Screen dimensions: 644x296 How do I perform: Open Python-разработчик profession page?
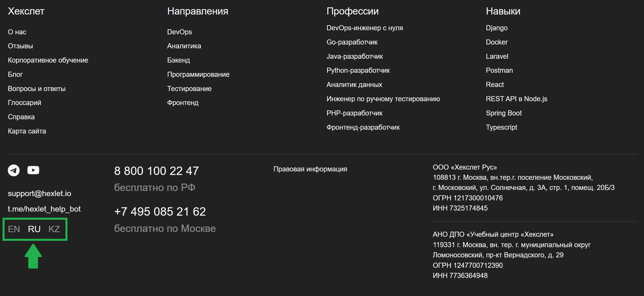[x=358, y=70]
